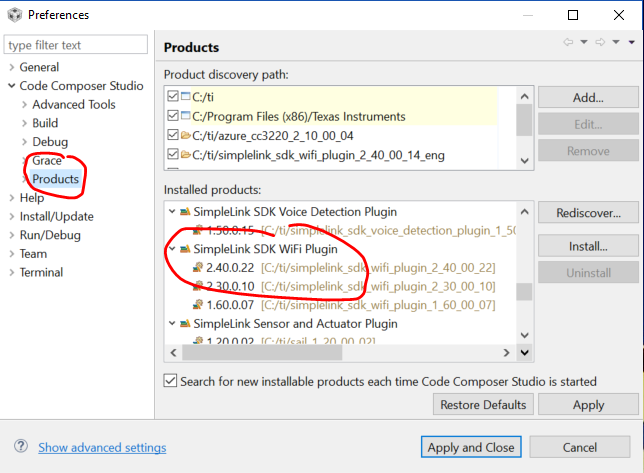This screenshot has width=644, height=473.
Task: Expand the General preferences category
Action: 11,67
